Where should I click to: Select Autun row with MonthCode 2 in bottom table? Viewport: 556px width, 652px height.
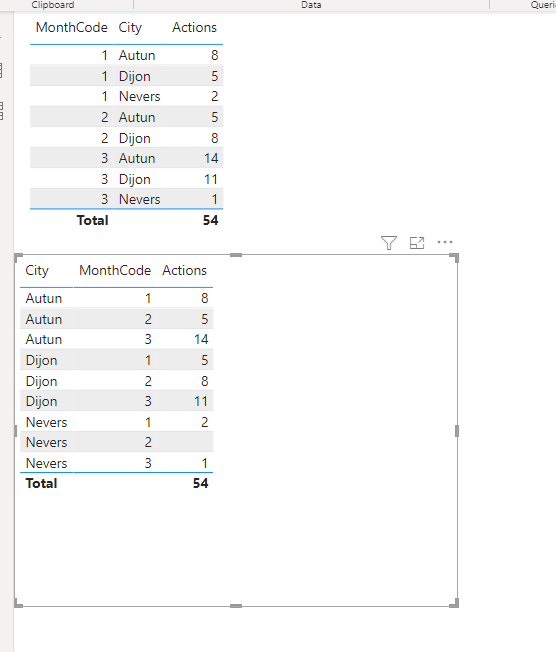(x=116, y=319)
